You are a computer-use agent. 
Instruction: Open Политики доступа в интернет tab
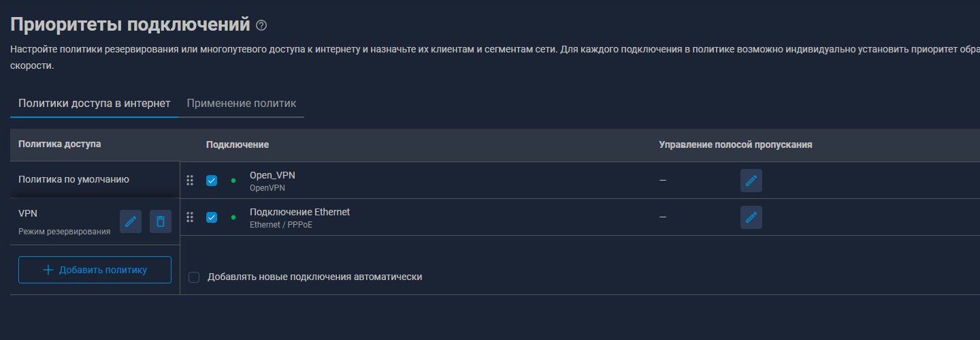point(95,104)
